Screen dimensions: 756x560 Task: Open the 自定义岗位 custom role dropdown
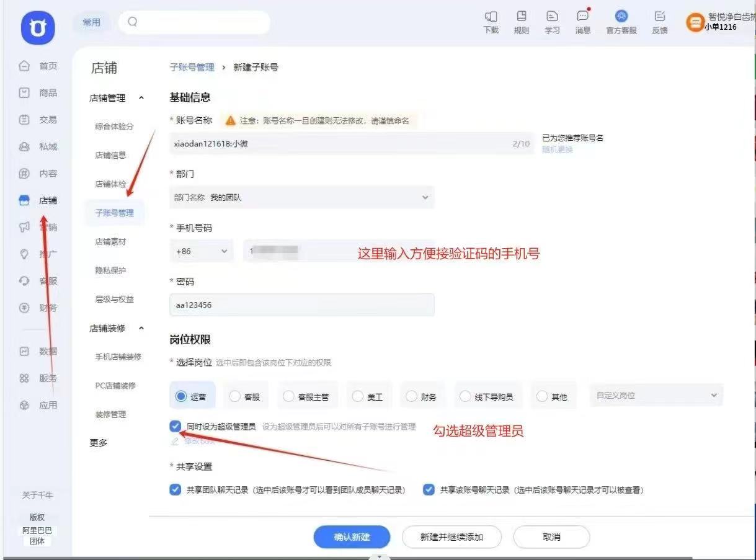coord(656,394)
